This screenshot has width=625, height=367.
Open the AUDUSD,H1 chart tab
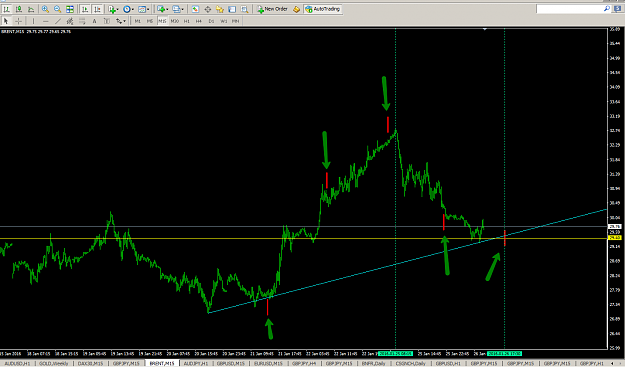(17, 363)
